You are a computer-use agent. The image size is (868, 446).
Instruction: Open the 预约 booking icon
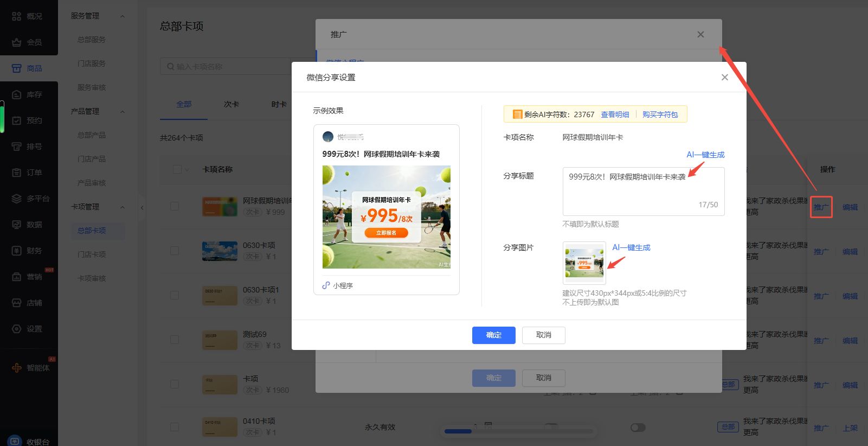pyautogui.click(x=16, y=120)
